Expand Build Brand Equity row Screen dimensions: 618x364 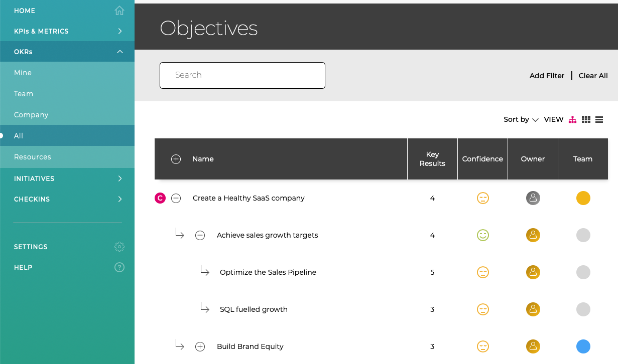[200, 346]
